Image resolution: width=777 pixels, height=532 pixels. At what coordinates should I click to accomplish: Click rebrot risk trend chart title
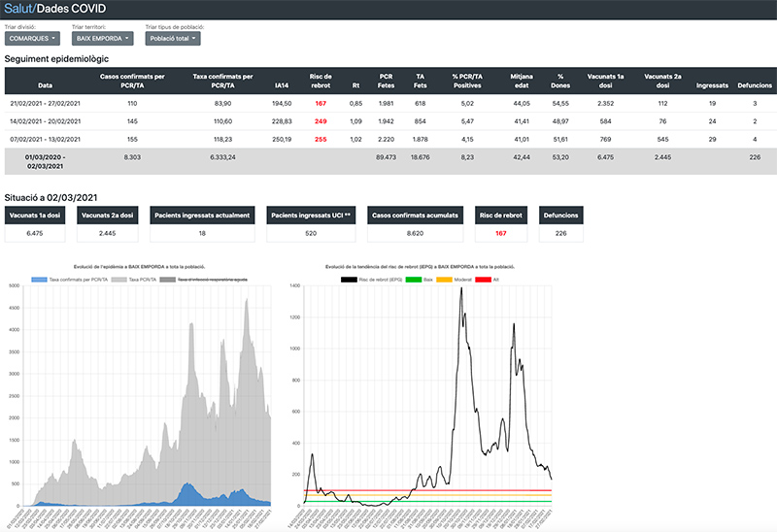pyautogui.click(x=420, y=267)
